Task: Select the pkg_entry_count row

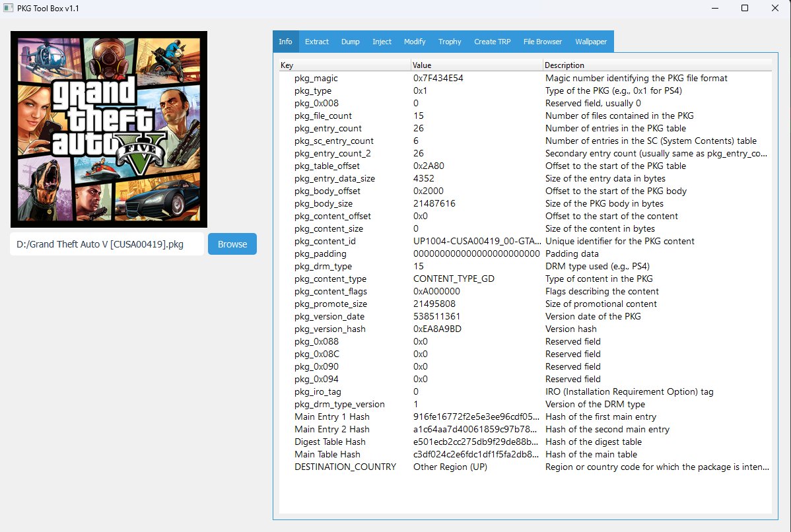Action: (525, 129)
